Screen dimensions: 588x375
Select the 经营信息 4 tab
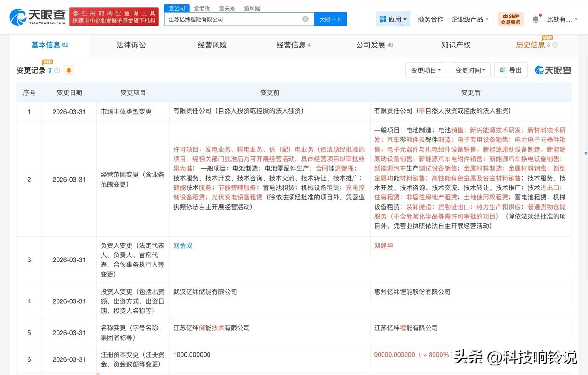294,45
